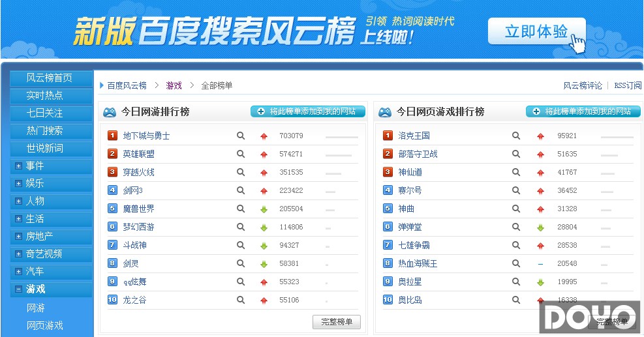
Task: Click search icon beside 斗战神
Action: click(x=241, y=245)
